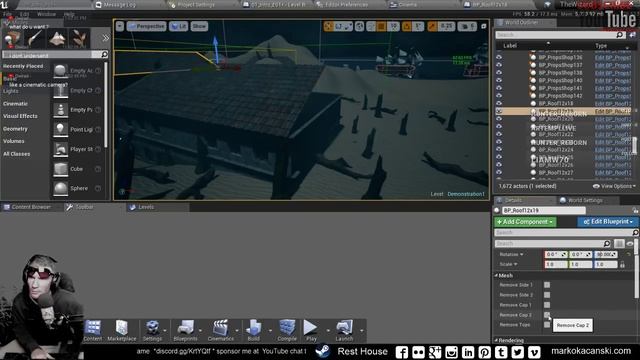Toggle visibility eye of BP_PropsShop136
The width and height of the screenshot is (640, 360).
(499, 57)
